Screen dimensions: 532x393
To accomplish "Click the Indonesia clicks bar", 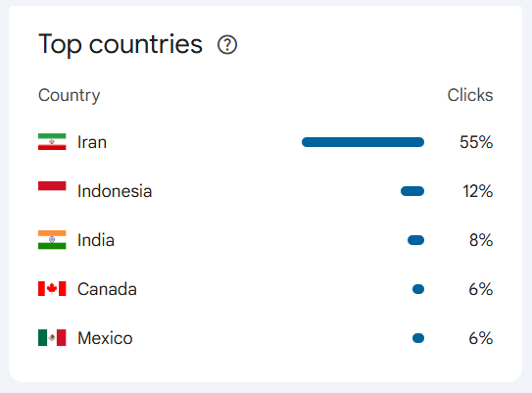I will (412, 191).
